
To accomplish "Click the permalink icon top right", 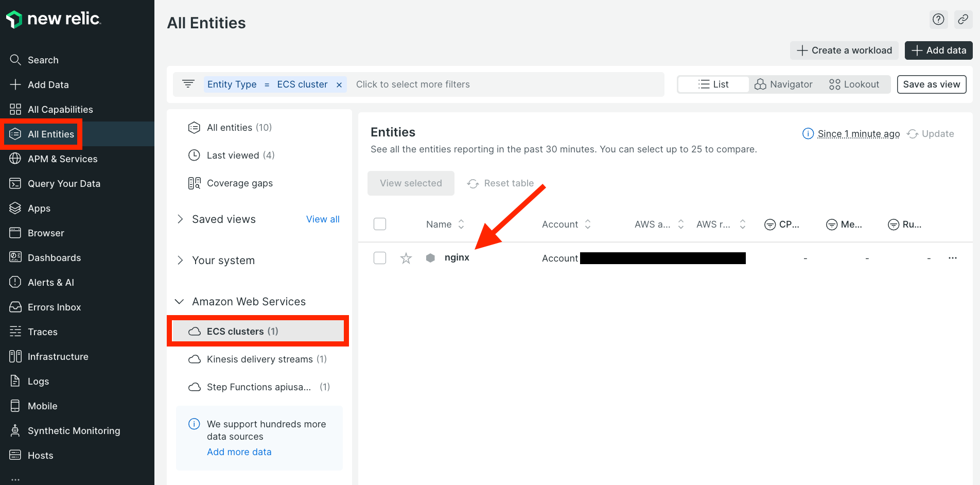I will pyautogui.click(x=963, y=19).
